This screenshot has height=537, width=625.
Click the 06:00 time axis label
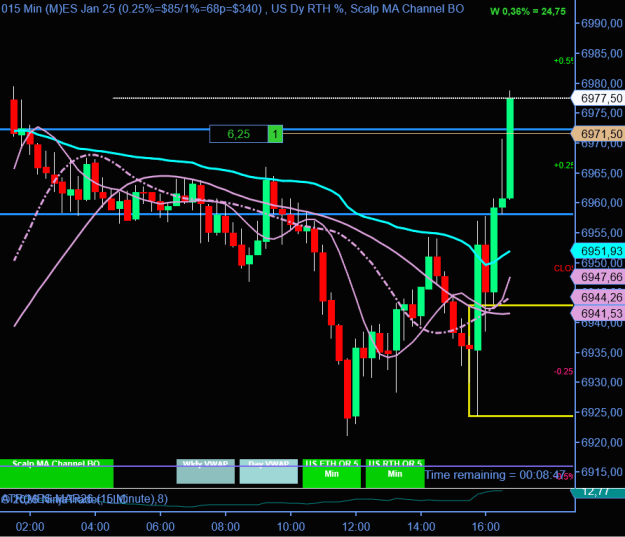click(x=160, y=527)
